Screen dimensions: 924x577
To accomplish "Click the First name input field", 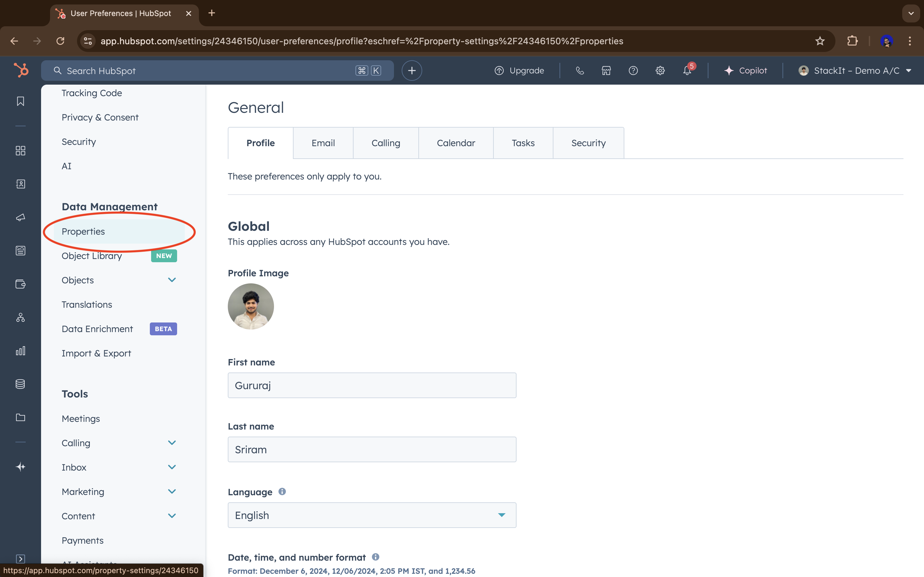I will pyautogui.click(x=372, y=385).
